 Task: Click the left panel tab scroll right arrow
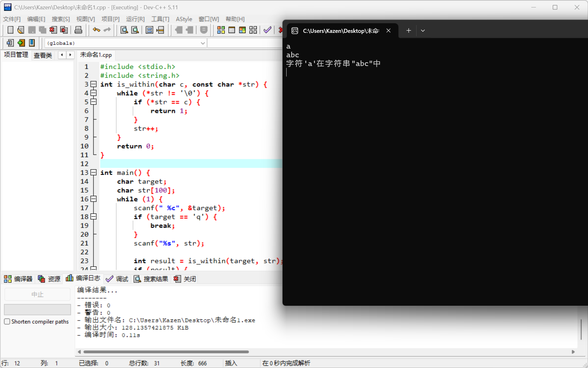[70, 55]
